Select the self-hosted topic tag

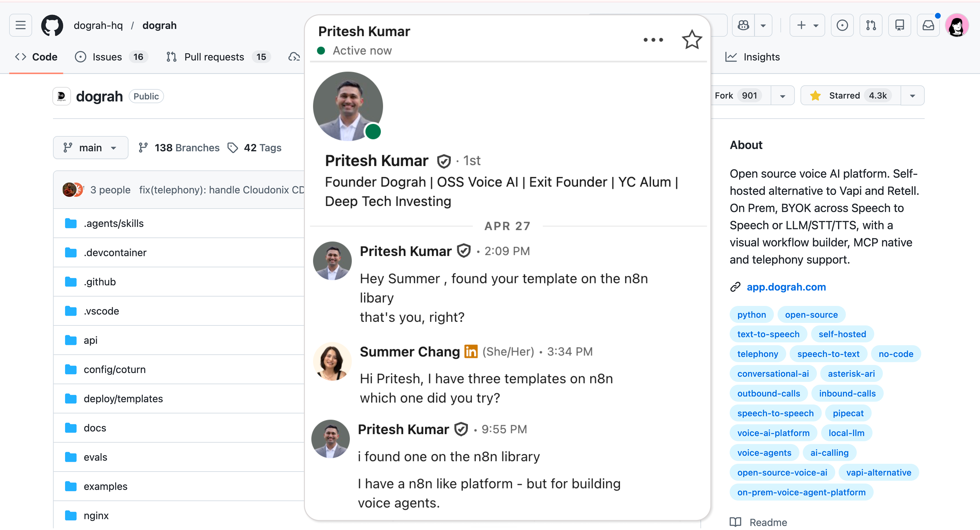click(842, 334)
